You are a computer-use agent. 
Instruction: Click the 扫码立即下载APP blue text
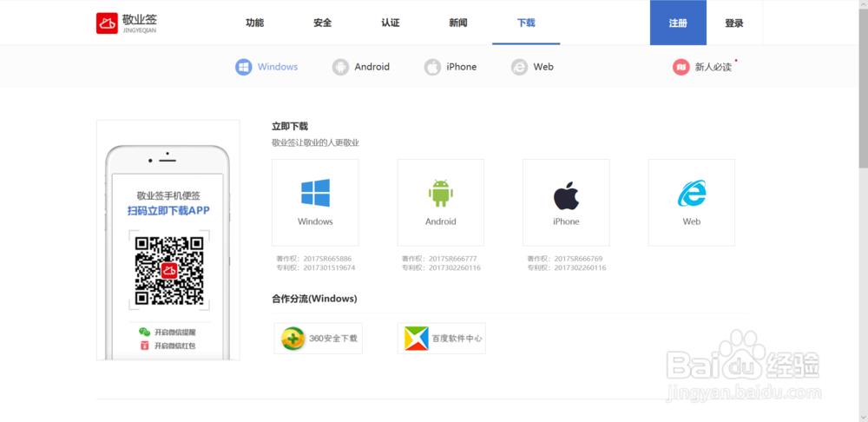169,210
